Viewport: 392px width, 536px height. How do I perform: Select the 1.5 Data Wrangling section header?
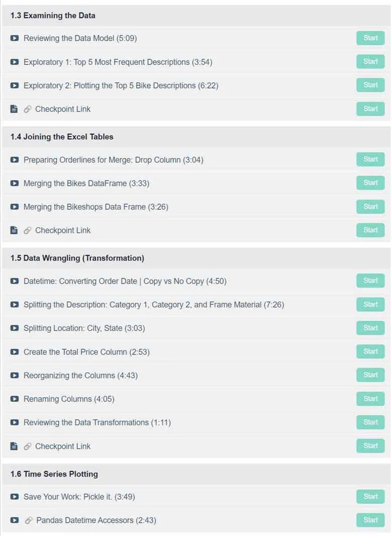[196, 258]
